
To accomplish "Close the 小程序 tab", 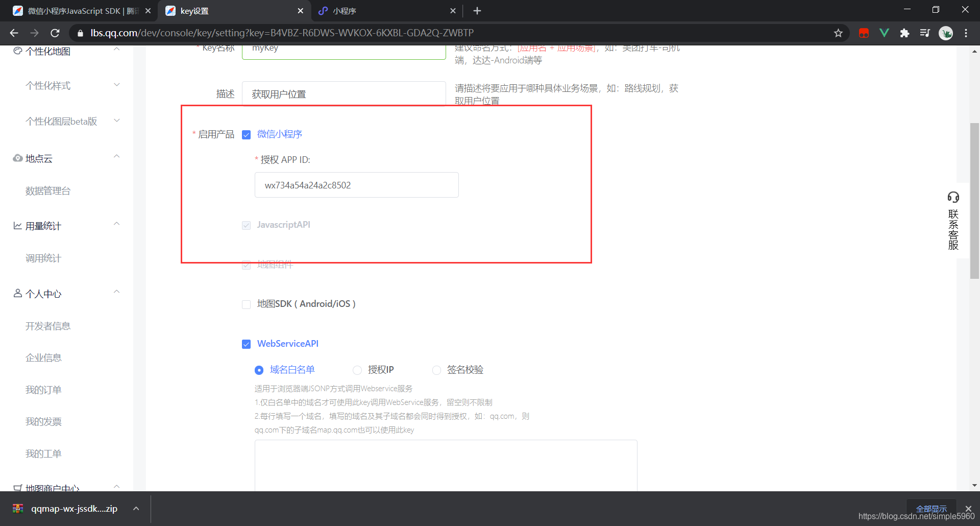I will tap(453, 11).
